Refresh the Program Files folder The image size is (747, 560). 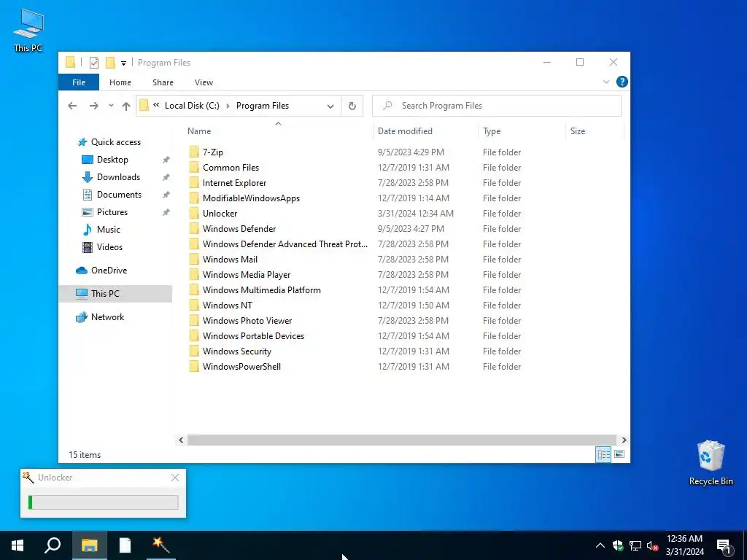tap(352, 106)
